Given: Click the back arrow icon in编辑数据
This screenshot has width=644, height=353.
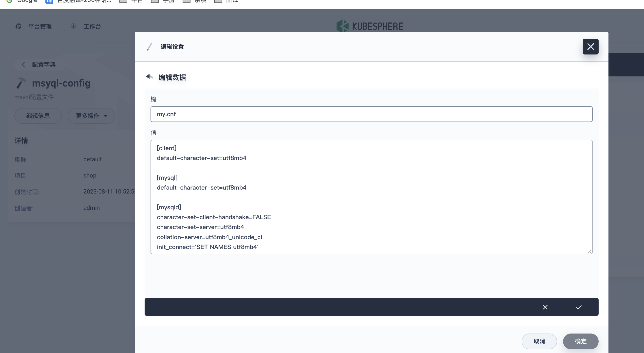Looking at the screenshot, I should tap(149, 77).
